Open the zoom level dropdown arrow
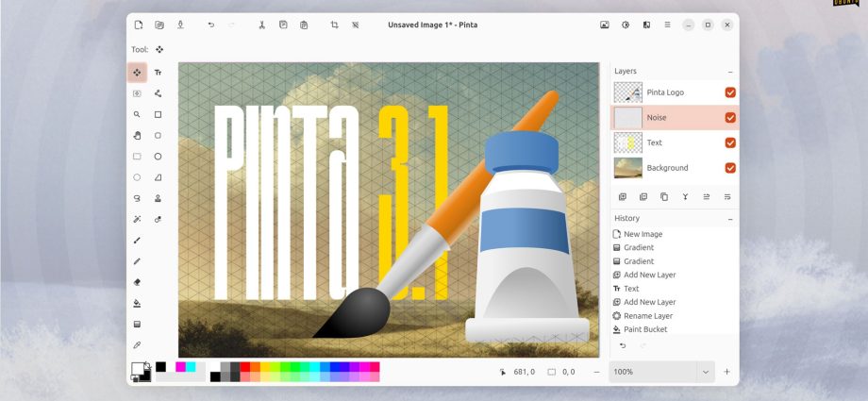The width and height of the screenshot is (868, 401). [x=706, y=372]
